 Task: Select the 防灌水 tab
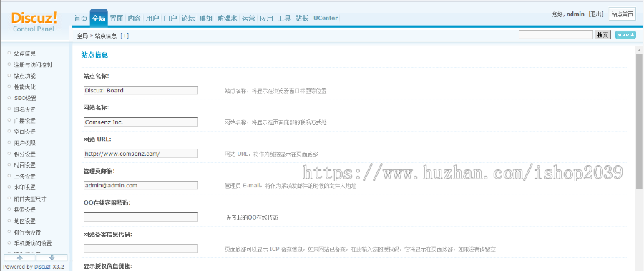pos(227,18)
